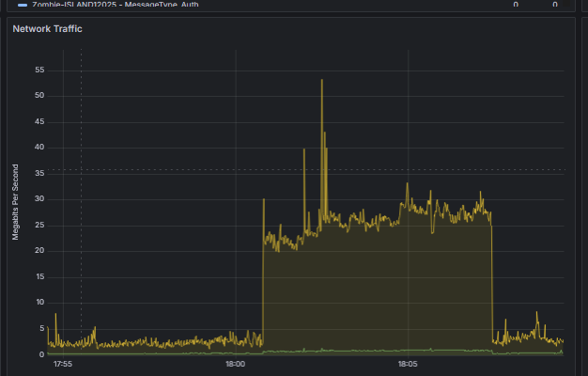
Task: Click the first spike reaching 30 after 18:00
Action: [264, 199]
